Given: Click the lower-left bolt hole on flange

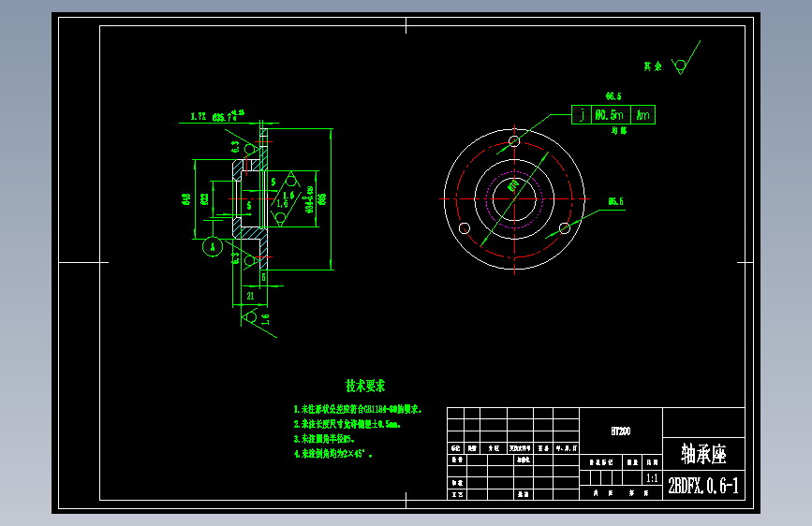Looking at the screenshot, I should (x=465, y=227).
